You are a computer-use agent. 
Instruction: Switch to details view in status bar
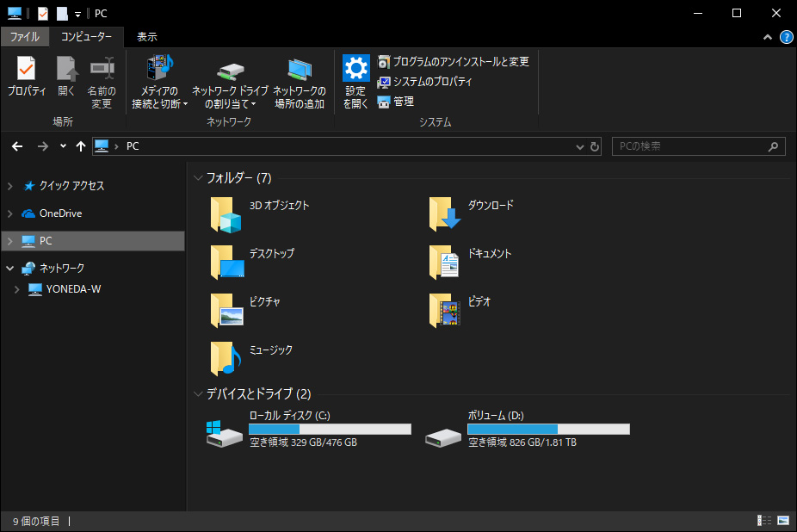pos(764,521)
